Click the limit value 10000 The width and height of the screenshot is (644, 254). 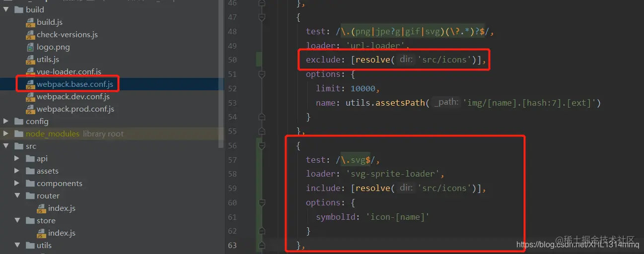pyautogui.click(x=362, y=89)
